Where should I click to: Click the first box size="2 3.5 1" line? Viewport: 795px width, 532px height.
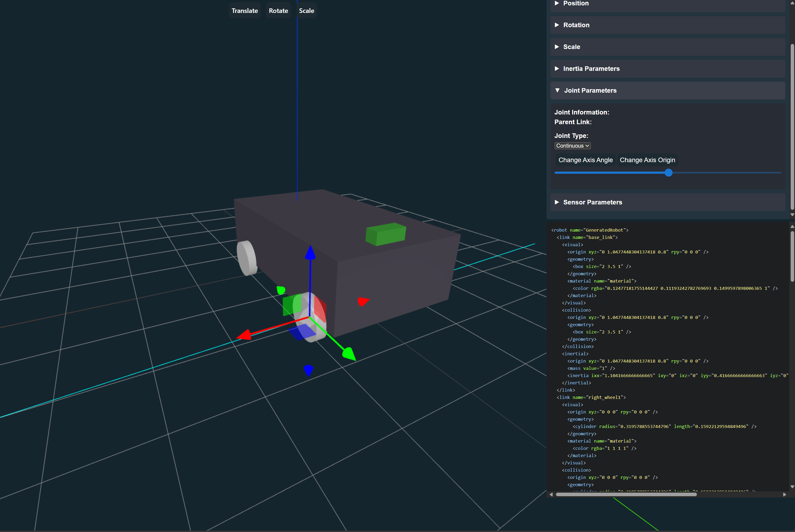(602, 267)
